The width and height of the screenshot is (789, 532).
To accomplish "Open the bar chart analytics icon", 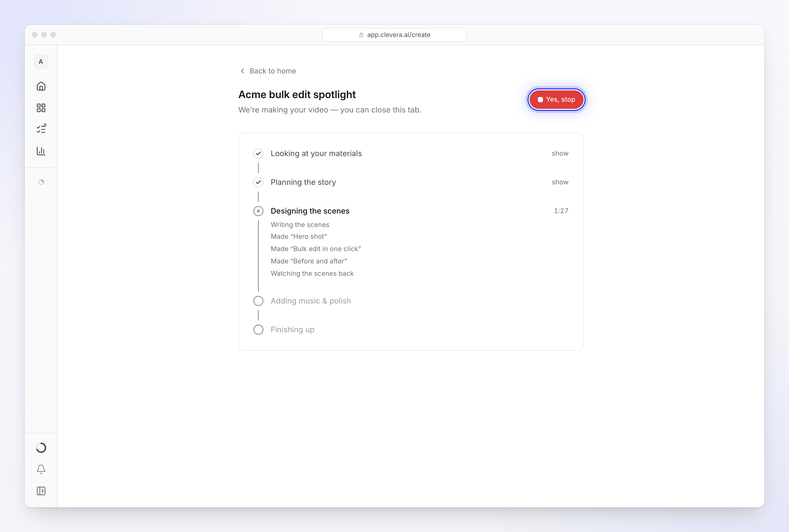I will [x=41, y=151].
